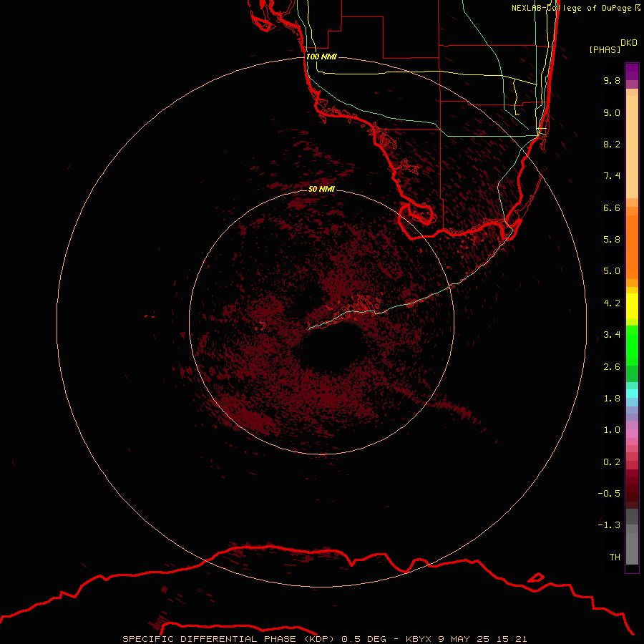The height and width of the screenshot is (644, 644).
Task: Click the 9.8 value on the color scale
Action: pos(612,80)
